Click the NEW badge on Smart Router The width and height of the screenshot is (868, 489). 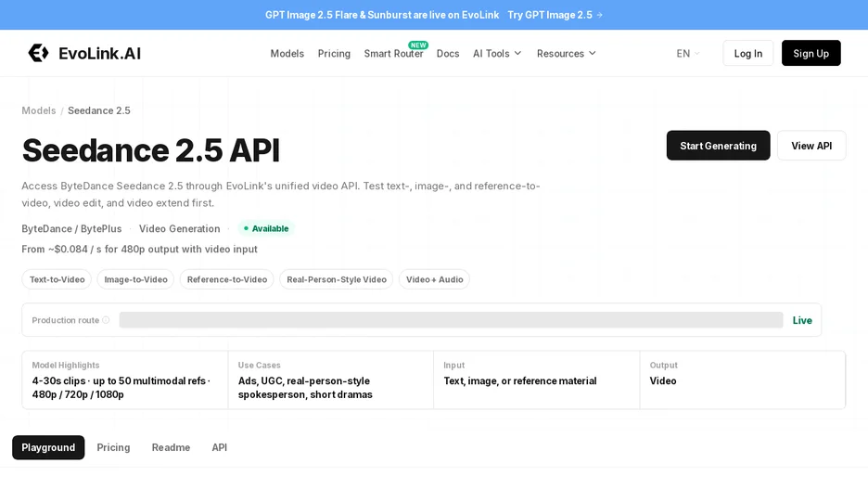point(418,45)
